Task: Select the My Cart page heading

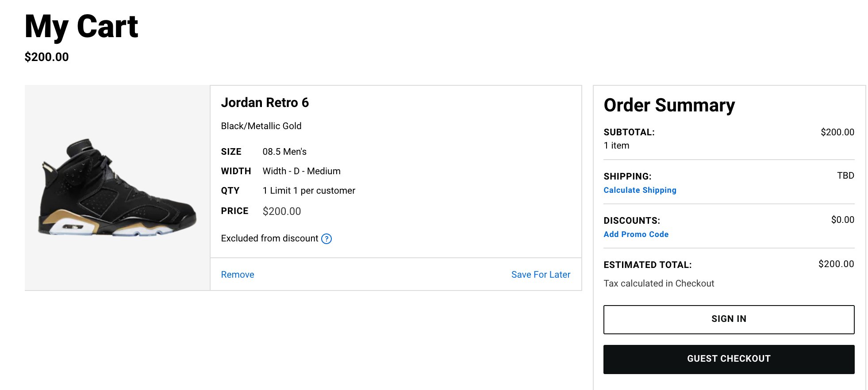Action: [x=81, y=27]
